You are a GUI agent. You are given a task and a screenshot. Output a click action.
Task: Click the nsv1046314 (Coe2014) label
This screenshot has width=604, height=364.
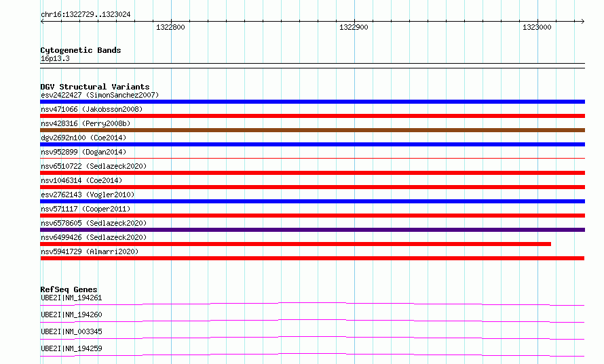click(81, 180)
